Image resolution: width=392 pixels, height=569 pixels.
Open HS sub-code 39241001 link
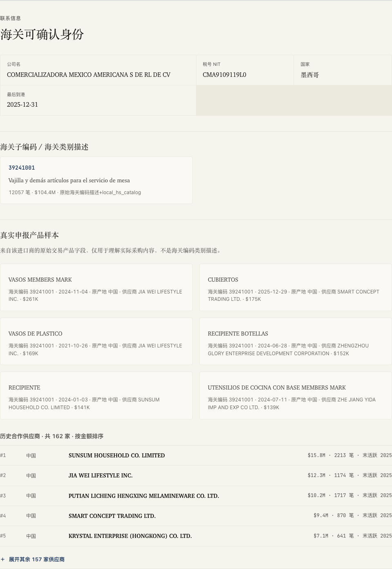22,168
